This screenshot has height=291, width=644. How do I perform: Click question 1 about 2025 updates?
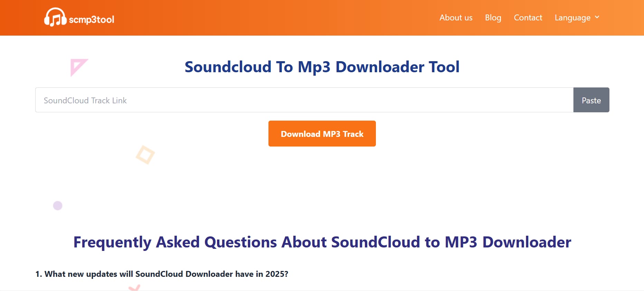coord(162,274)
